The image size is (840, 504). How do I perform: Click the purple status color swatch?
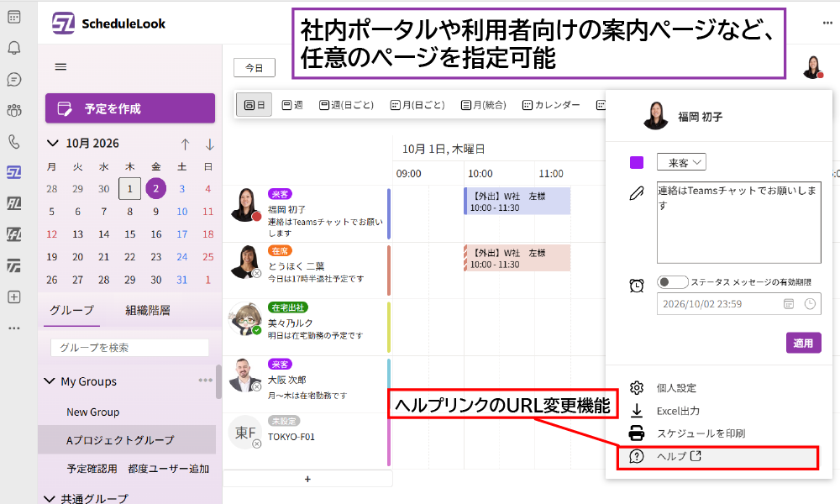point(637,162)
